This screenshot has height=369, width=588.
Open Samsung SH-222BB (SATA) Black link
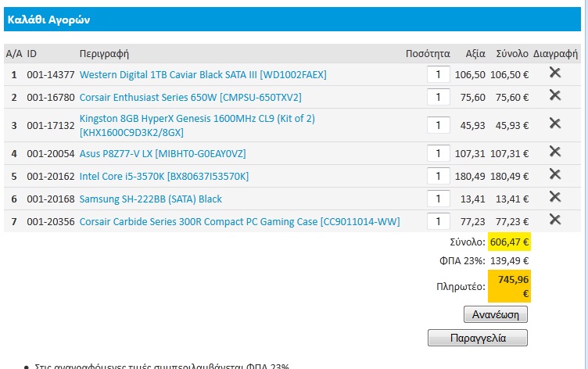point(151,199)
